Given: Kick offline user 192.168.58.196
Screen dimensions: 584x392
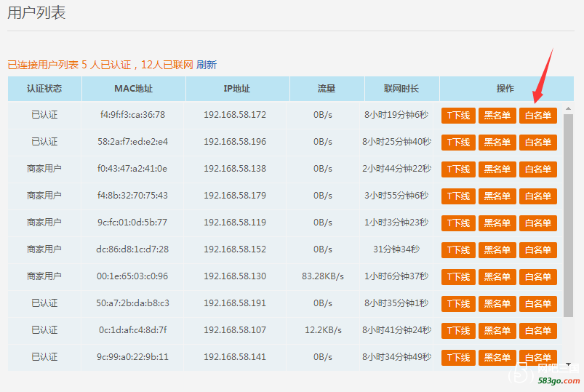Looking at the screenshot, I should tap(458, 143).
